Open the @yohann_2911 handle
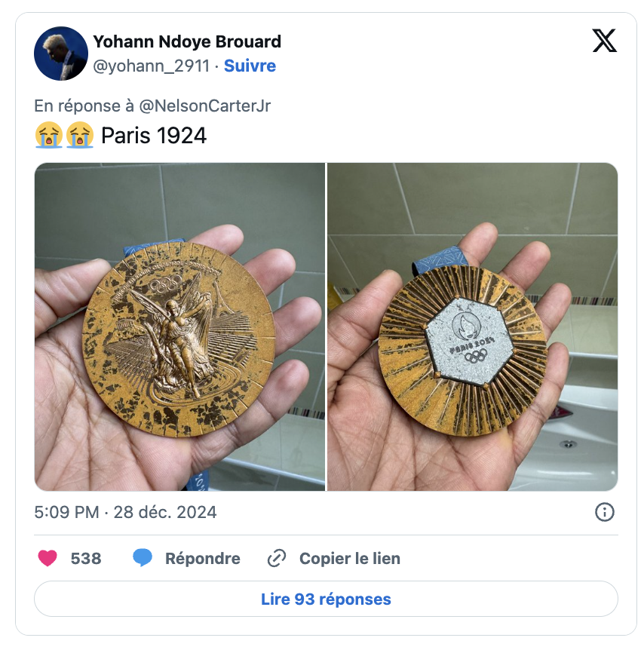 (152, 66)
